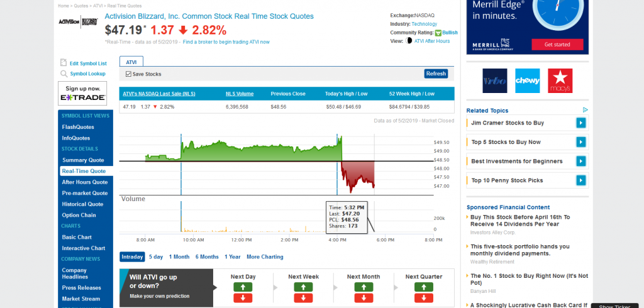
Task: Open Interactive Chart in sidebar
Action: 84,248
